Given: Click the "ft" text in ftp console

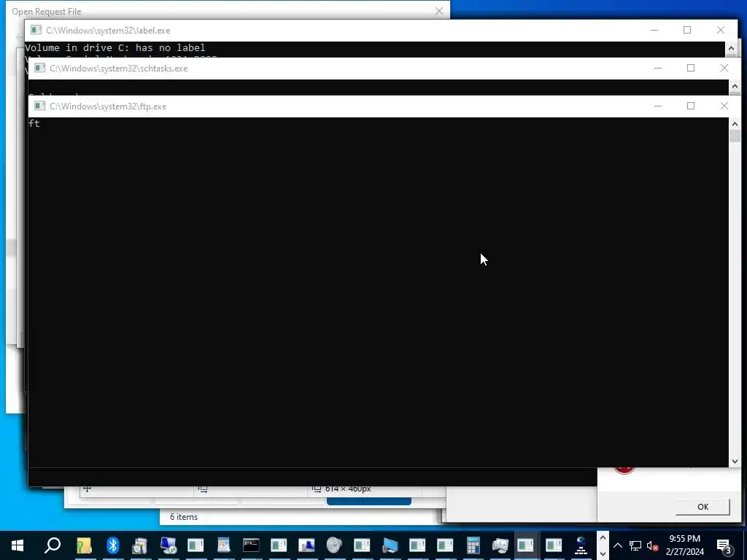Looking at the screenshot, I should tap(34, 123).
